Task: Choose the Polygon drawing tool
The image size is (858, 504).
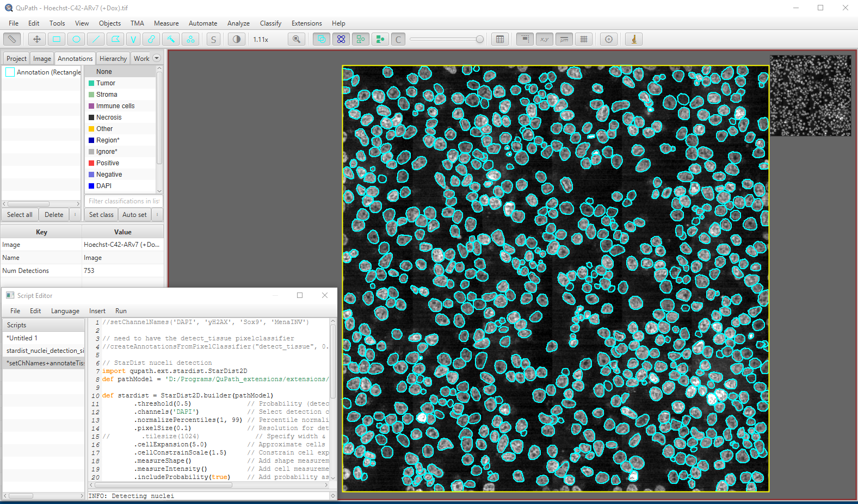Action: [115, 39]
